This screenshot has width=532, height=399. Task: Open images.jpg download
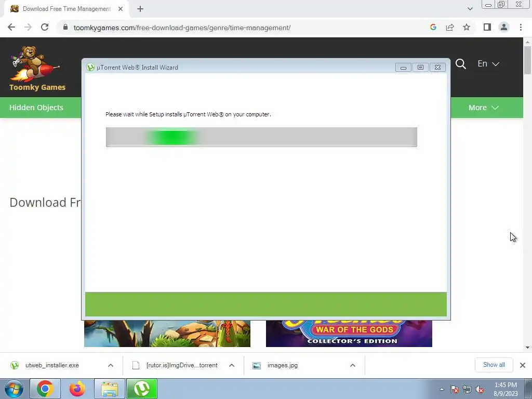282,365
